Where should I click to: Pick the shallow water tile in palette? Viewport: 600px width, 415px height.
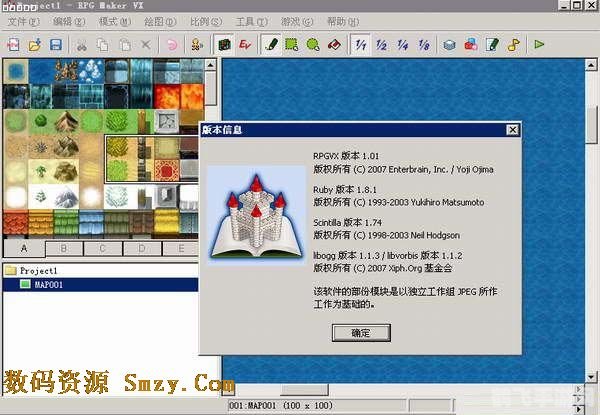(16, 71)
